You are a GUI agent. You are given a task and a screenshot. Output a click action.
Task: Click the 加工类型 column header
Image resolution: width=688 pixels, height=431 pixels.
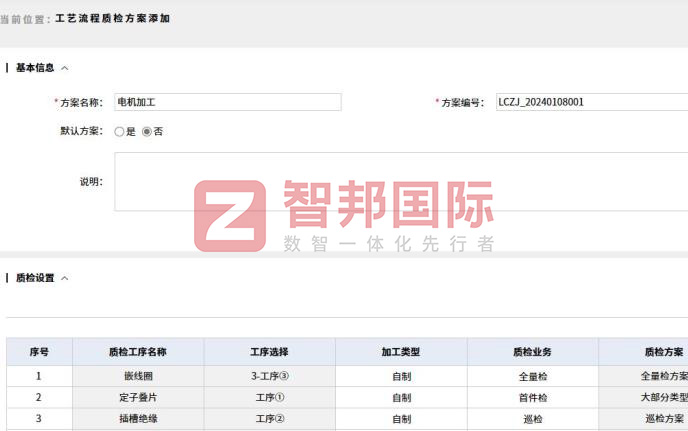coord(401,352)
